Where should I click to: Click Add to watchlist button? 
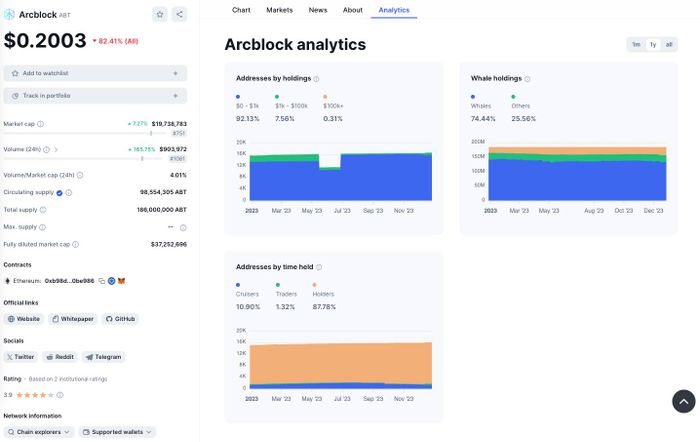click(x=95, y=73)
